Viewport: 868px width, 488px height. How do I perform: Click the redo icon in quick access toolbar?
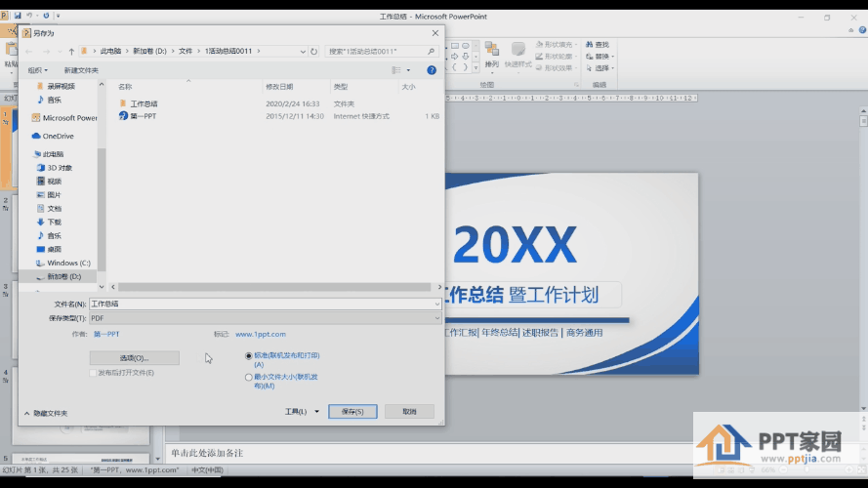coord(46,16)
